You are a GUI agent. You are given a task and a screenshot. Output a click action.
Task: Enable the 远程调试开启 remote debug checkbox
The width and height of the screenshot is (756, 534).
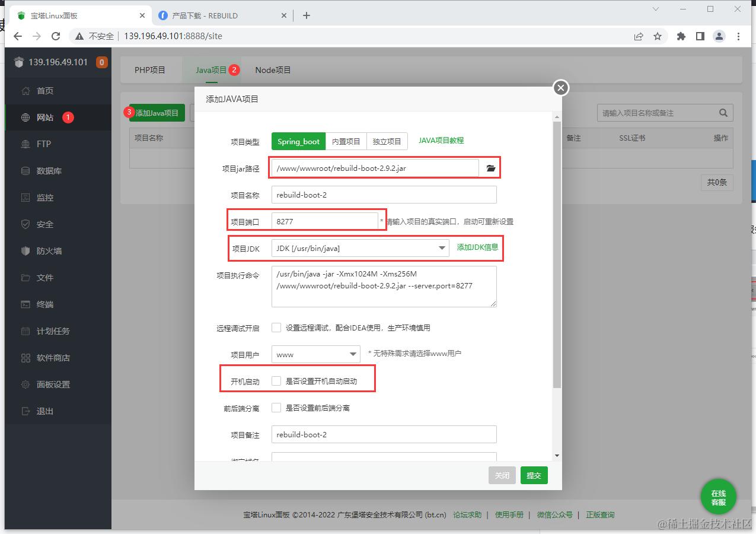tap(276, 327)
